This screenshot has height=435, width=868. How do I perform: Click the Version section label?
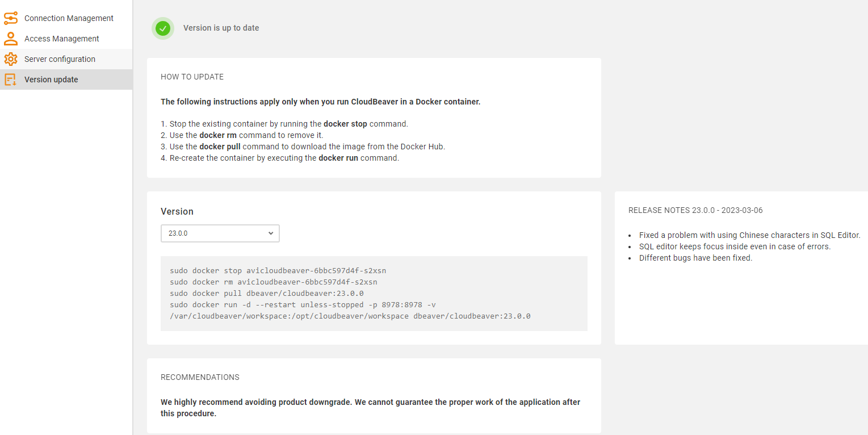coord(177,211)
